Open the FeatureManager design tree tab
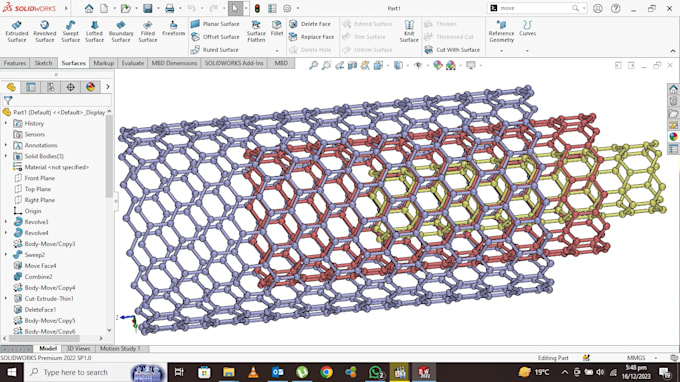This screenshot has height=382, width=680. pyautogui.click(x=11, y=87)
